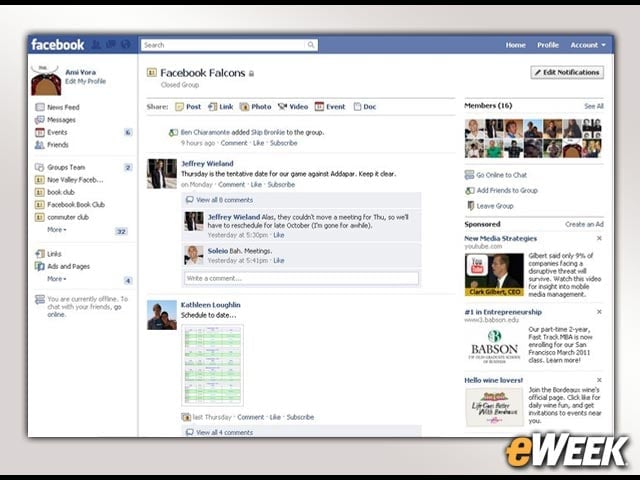Image resolution: width=640 pixels, height=480 pixels.
Task: Share a Link to the group
Action: [x=220, y=107]
